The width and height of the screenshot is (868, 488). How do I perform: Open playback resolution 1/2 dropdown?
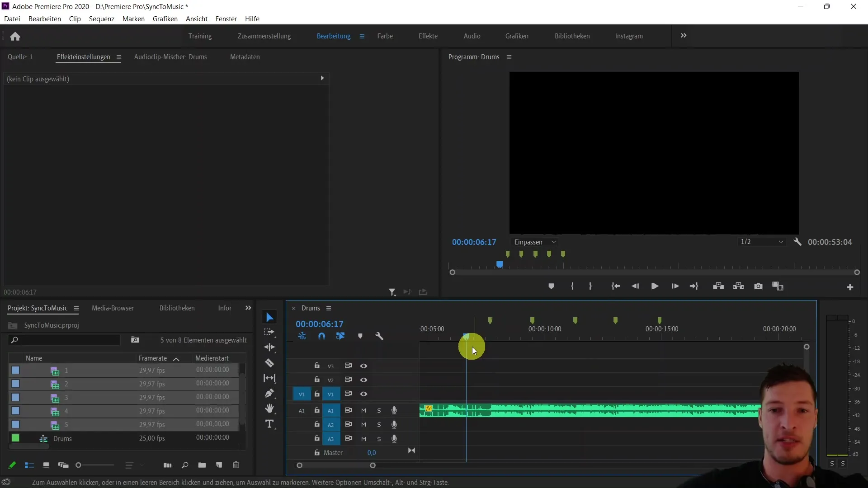(x=762, y=242)
